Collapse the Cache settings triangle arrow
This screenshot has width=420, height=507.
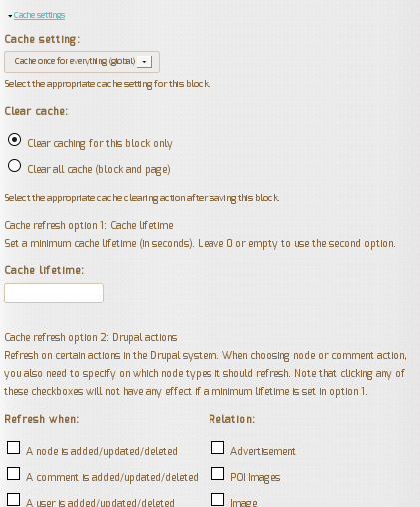tap(10, 16)
